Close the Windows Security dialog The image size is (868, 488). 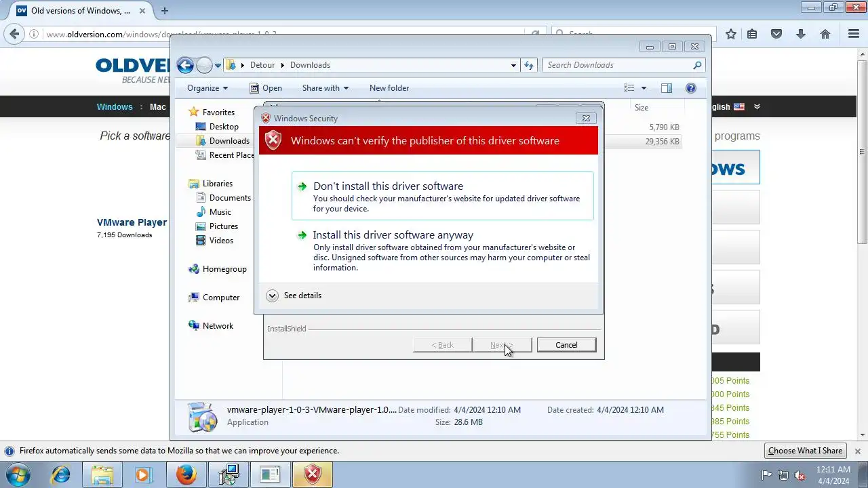586,118
